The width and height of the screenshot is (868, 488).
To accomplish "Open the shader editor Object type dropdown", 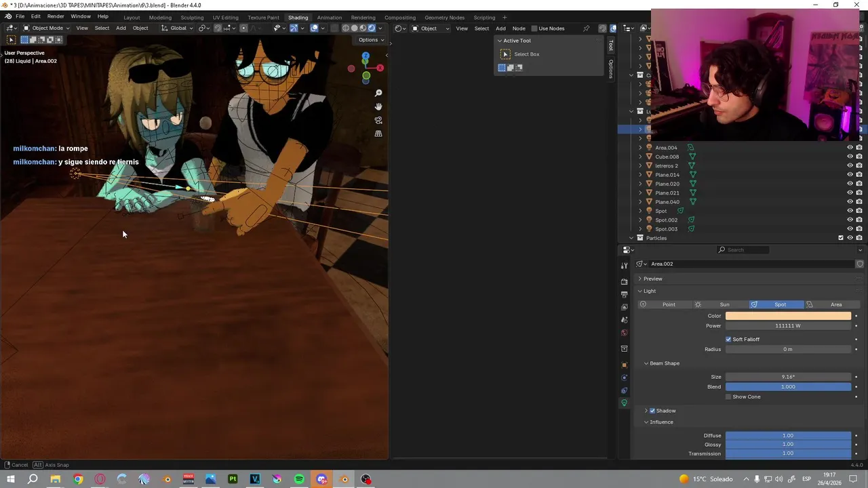I will (x=431, y=28).
